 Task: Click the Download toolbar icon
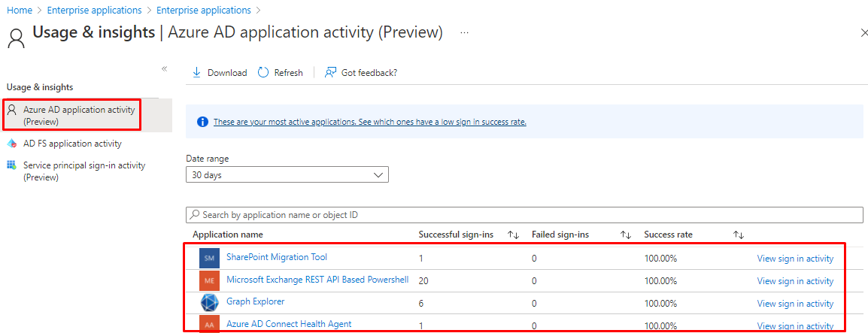pyautogui.click(x=197, y=73)
